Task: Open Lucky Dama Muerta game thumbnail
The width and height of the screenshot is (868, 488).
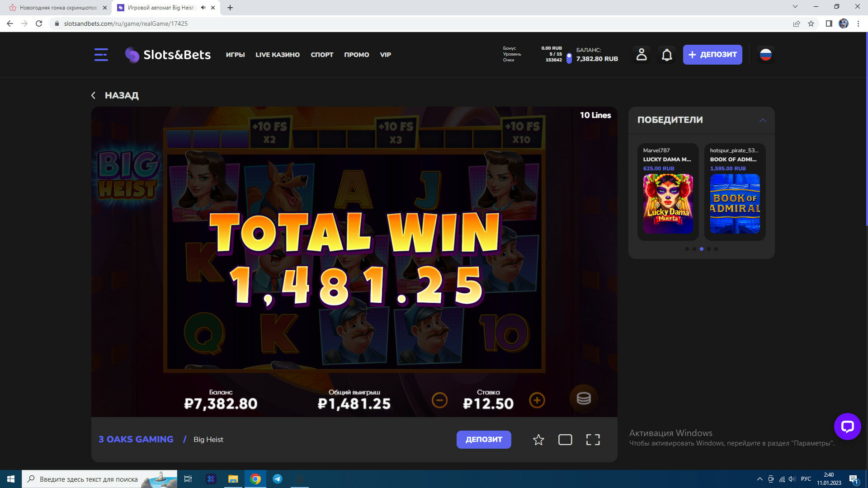Action: tap(668, 204)
